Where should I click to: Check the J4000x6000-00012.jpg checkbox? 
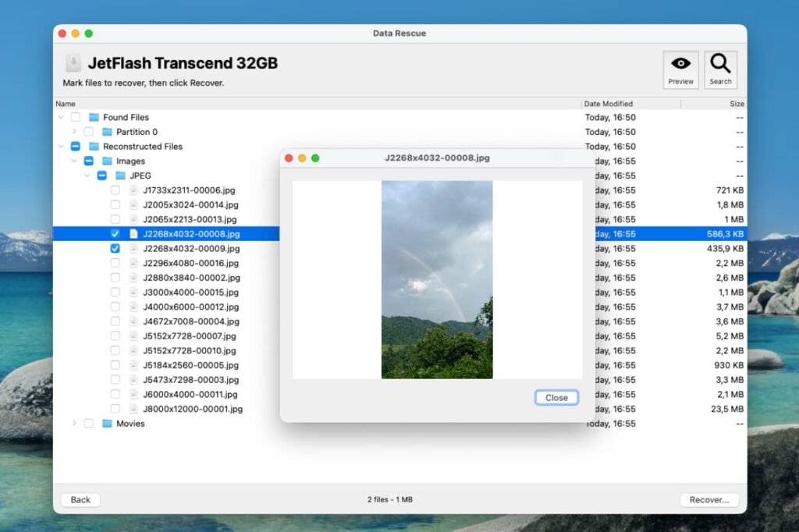pos(115,307)
